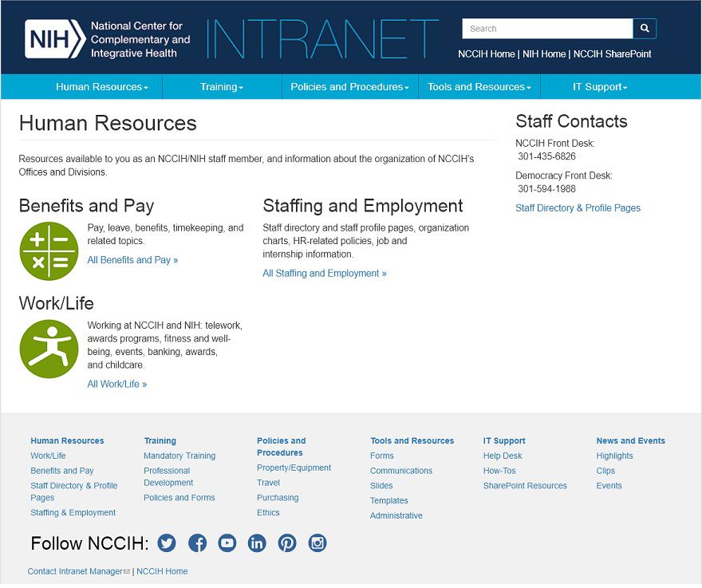This screenshot has width=702, height=588.
Task: Open the All Benefits and Pay link
Action: tap(132, 260)
